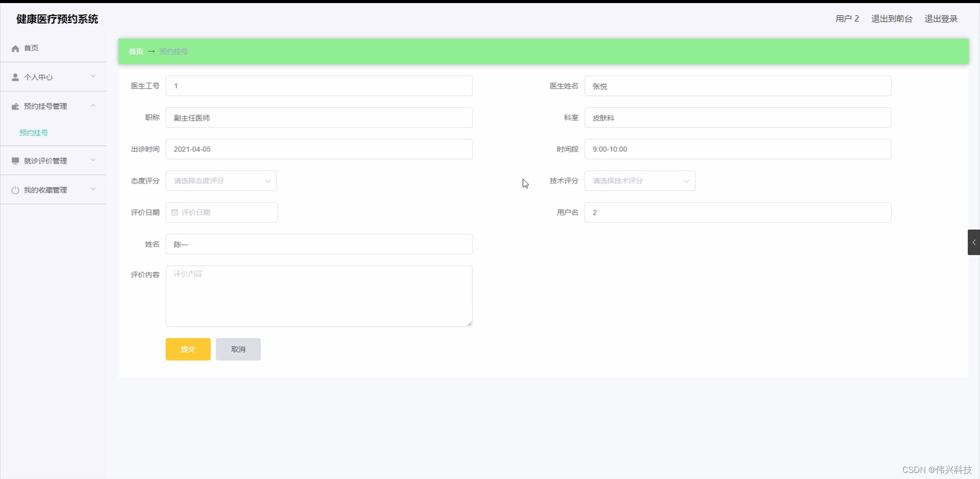Select 预约挂号 in the sidebar submenu
980x479 pixels.
click(x=33, y=133)
